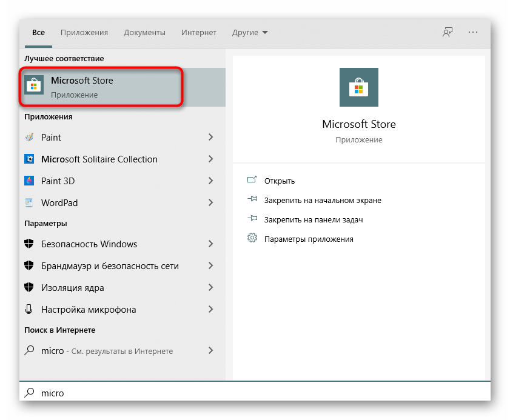Select the Paint result text

51,138
